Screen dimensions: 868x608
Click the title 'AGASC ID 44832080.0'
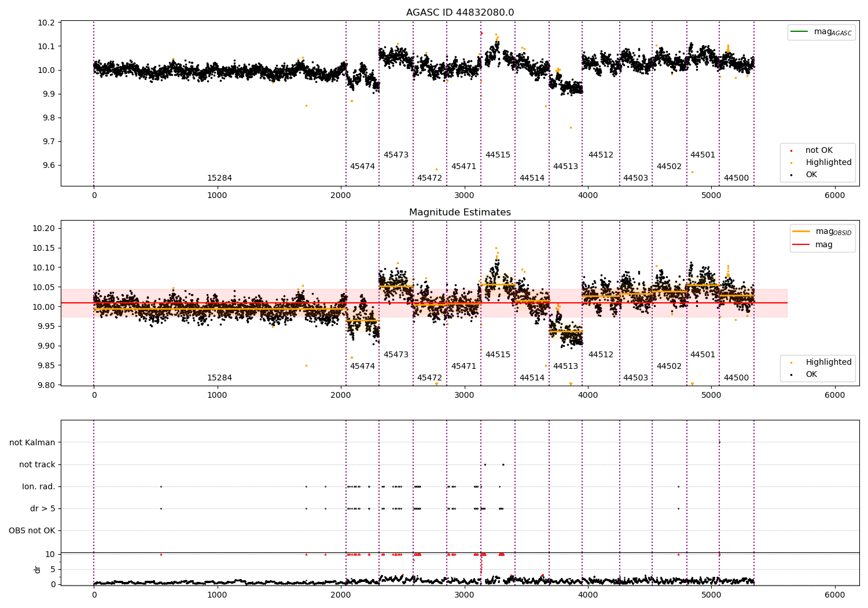pos(460,13)
